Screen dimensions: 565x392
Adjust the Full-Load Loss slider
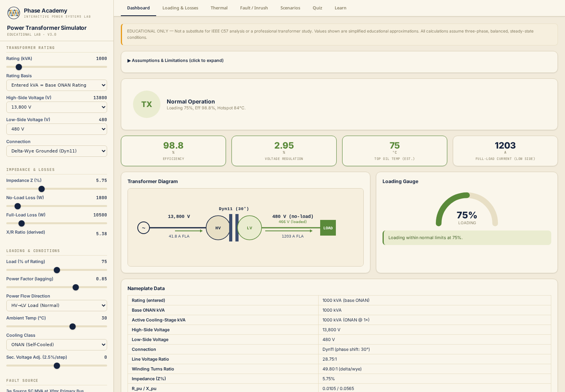tap(56, 223)
